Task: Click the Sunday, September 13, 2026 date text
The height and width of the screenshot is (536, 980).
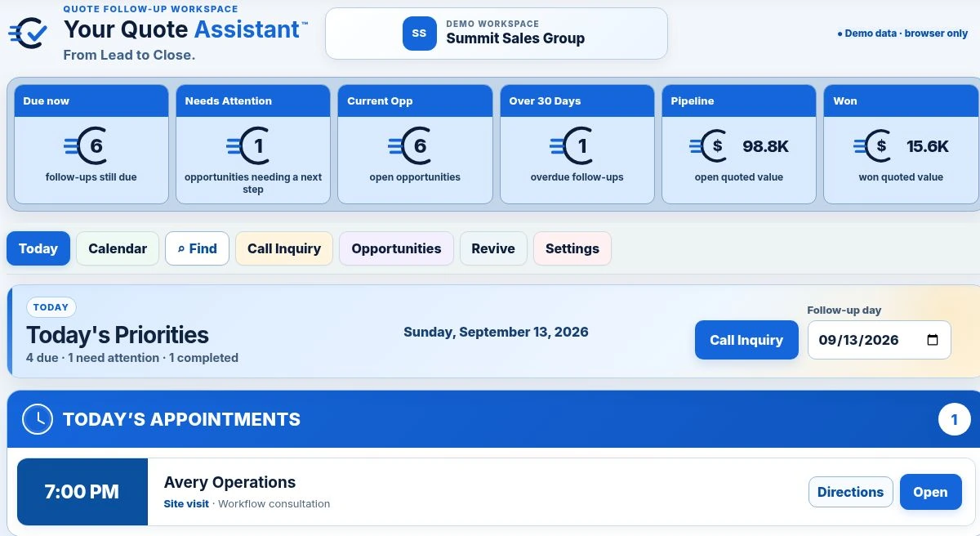Action: click(x=496, y=332)
